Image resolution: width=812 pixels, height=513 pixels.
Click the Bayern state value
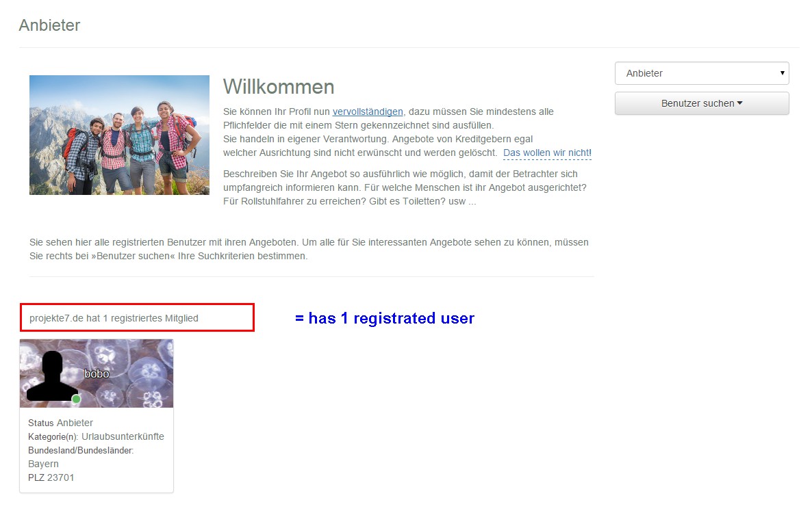(x=44, y=464)
